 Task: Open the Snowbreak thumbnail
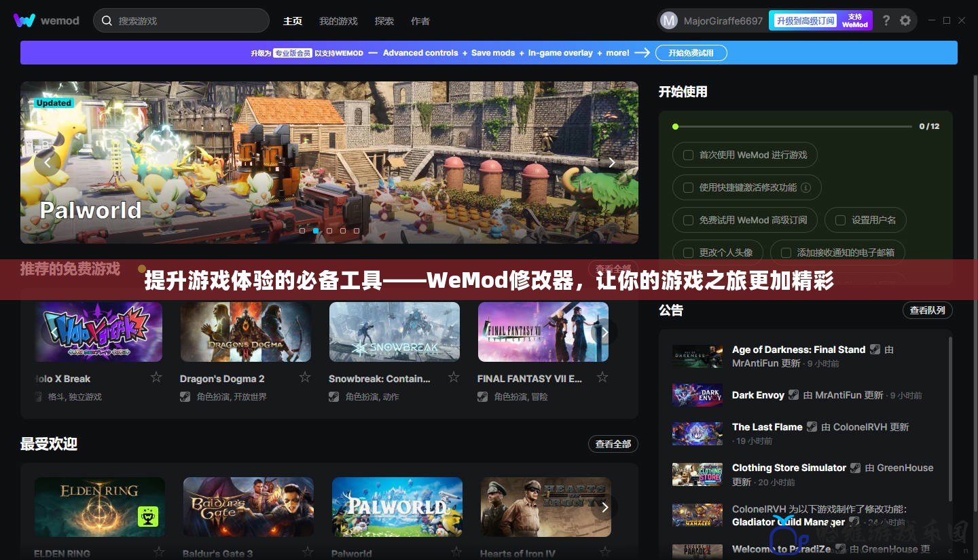point(395,332)
